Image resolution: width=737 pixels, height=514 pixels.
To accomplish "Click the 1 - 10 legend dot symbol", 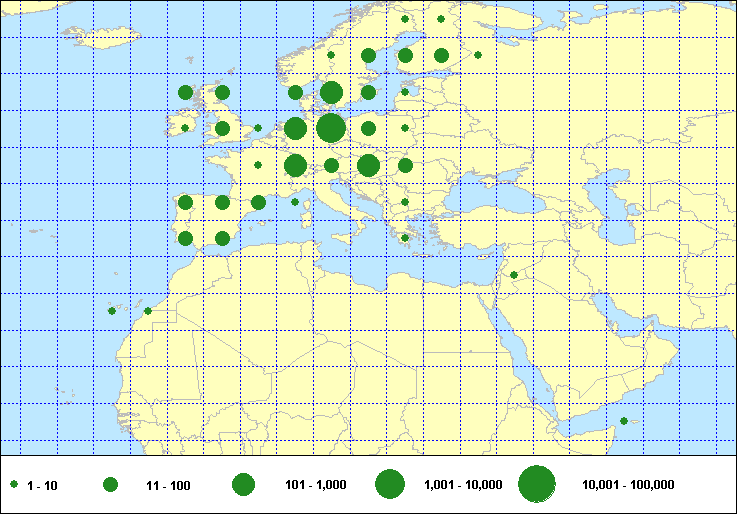I will pos(15,485).
